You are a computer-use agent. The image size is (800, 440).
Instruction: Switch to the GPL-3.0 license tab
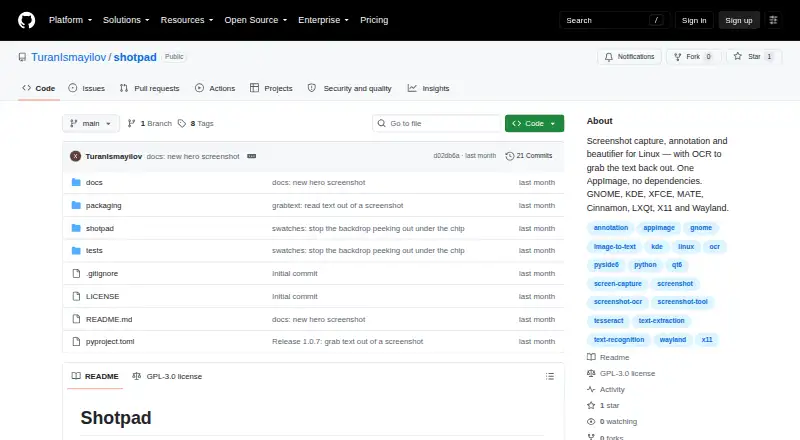coord(167,376)
